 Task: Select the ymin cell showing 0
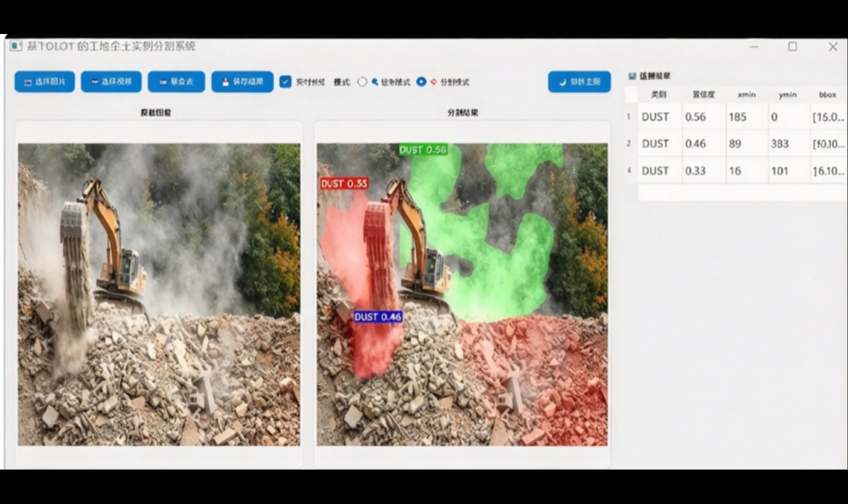(789, 116)
